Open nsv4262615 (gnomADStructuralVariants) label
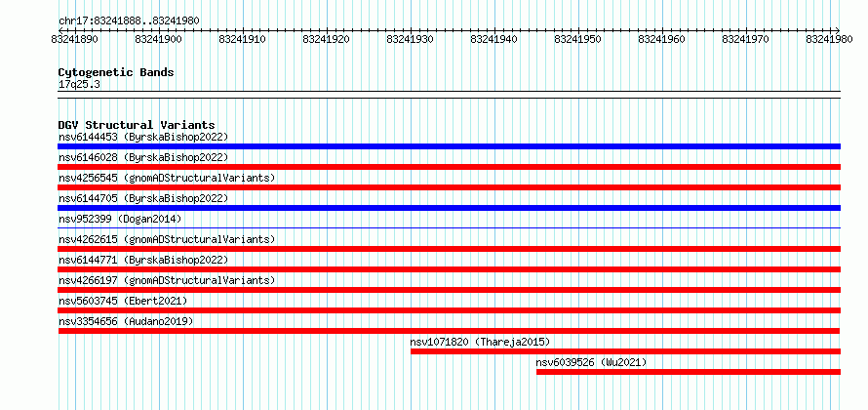 pyautogui.click(x=167, y=239)
